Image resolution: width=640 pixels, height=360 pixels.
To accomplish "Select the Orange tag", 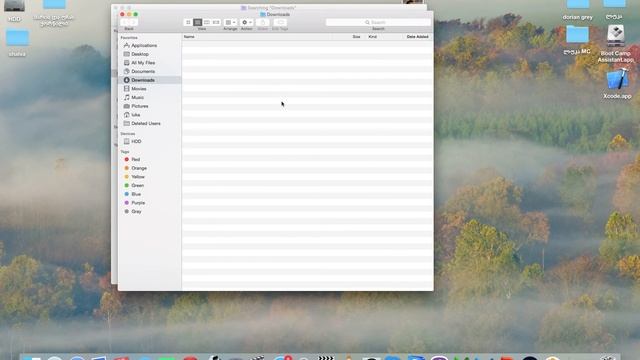I will tap(140, 168).
